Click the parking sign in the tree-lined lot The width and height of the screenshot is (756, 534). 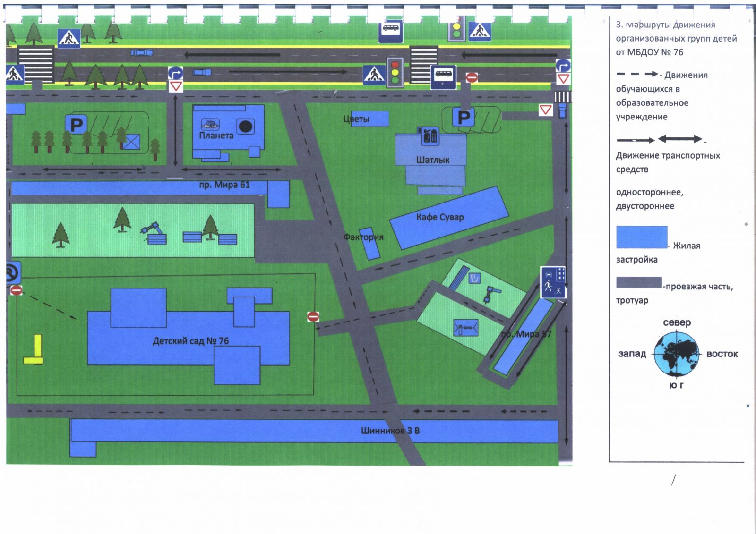coord(76,125)
